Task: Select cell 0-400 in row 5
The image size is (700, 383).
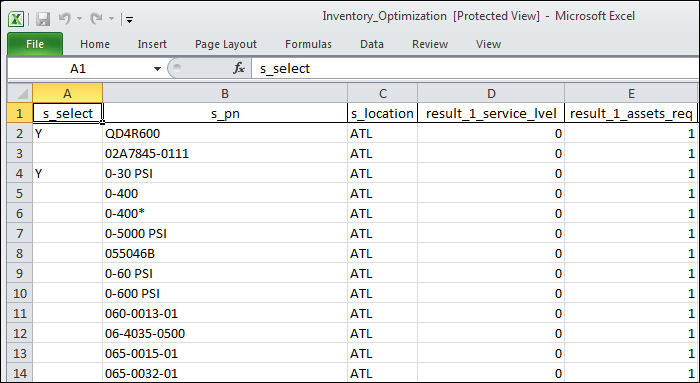Action: point(225,193)
